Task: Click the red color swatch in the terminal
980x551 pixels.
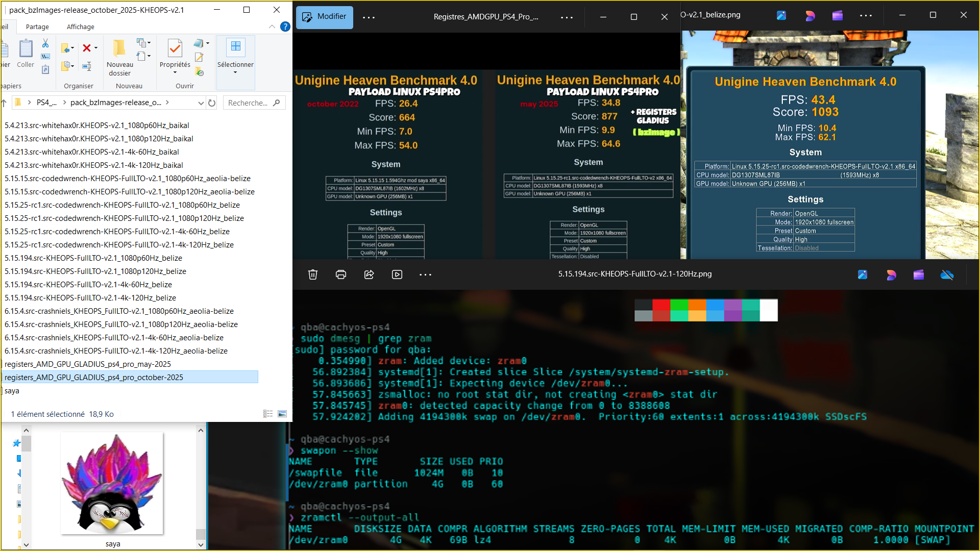Action: tap(661, 305)
